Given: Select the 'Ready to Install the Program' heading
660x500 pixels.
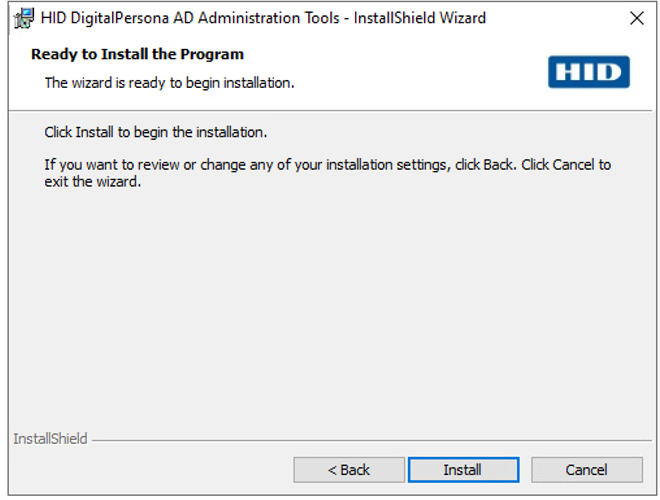Looking at the screenshot, I should (x=137, y=54).
